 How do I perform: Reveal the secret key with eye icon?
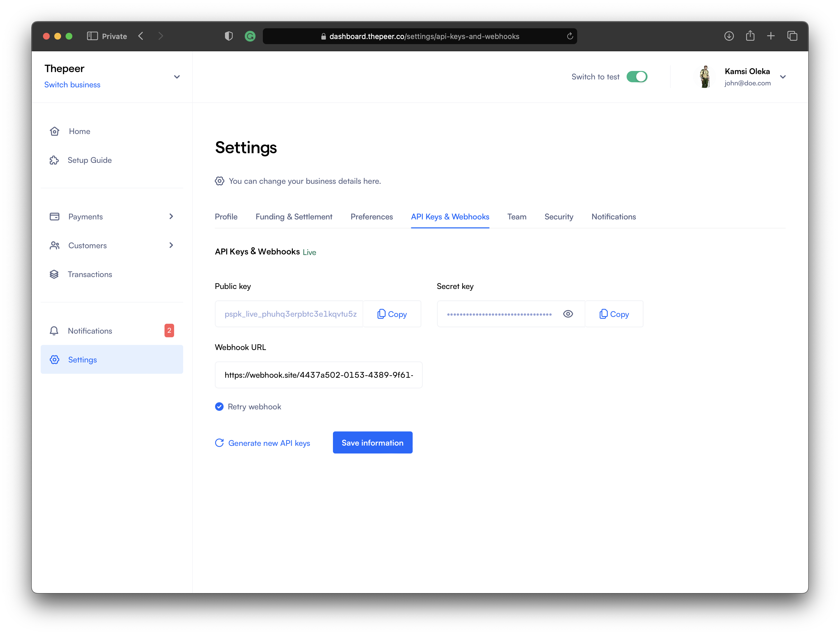[568, 314]
